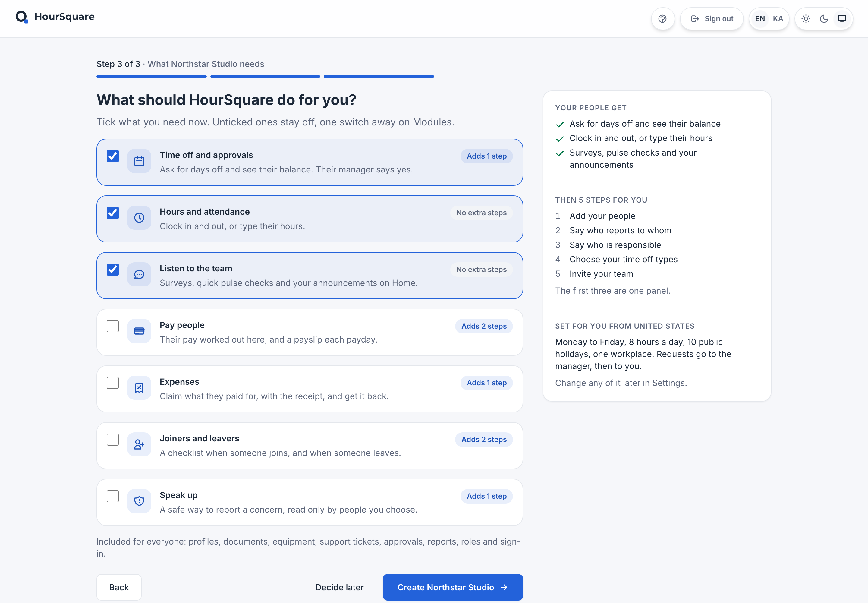This screenshot has width=868, height=603.
Task: Switch language to KA
Action: [x=778, y=18]
